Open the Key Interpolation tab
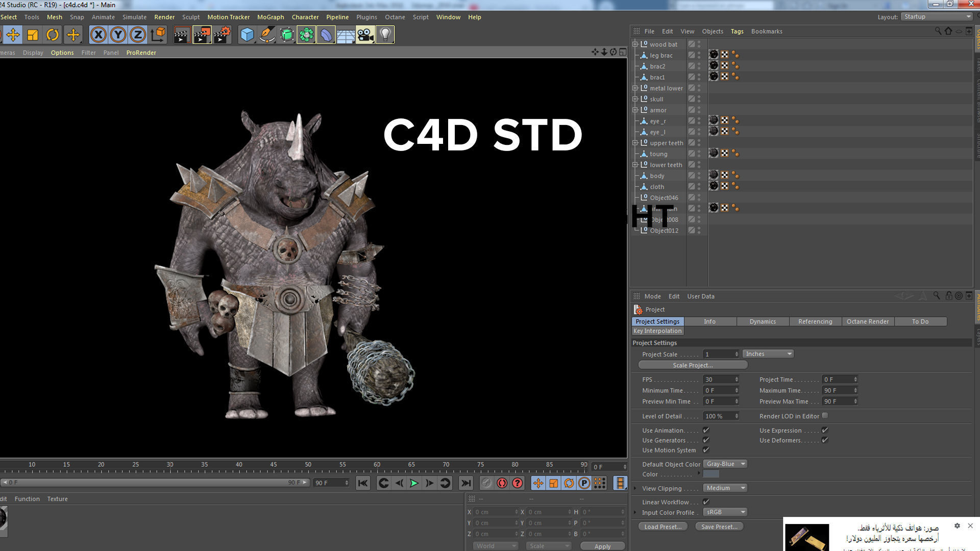 tap(657, 331)
